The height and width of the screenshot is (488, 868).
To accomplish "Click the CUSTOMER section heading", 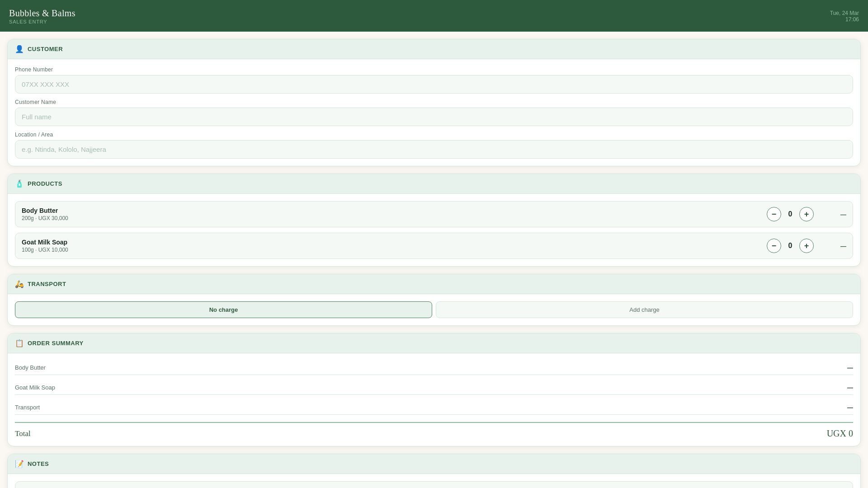I will 45,49.
